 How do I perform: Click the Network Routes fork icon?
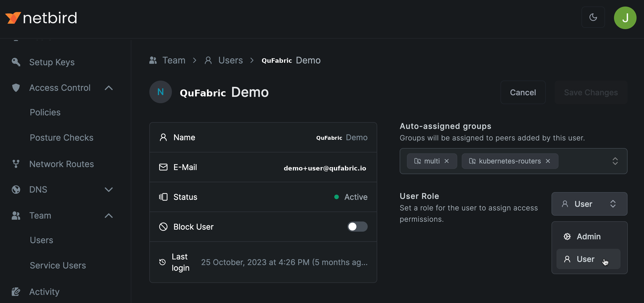(x=16, y=164)
